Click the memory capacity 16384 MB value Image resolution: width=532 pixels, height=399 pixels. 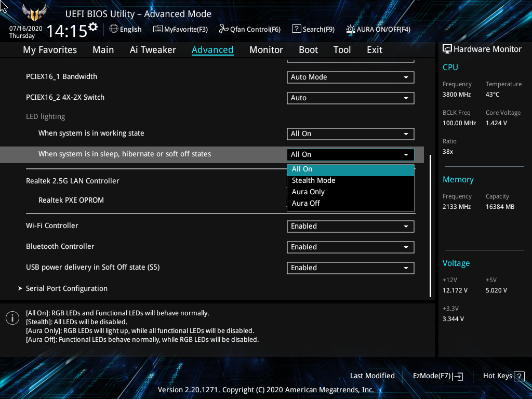point(500,207)
